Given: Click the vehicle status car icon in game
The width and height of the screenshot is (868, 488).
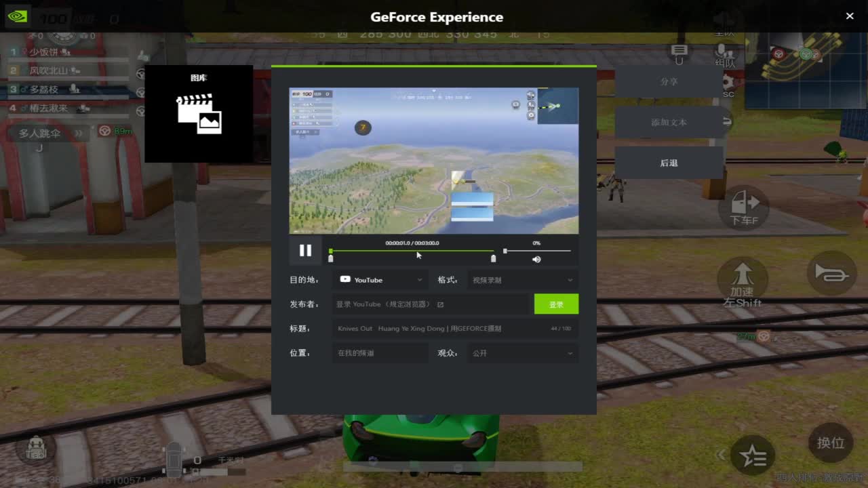Looking at the screenshot, I should point(174,459).
